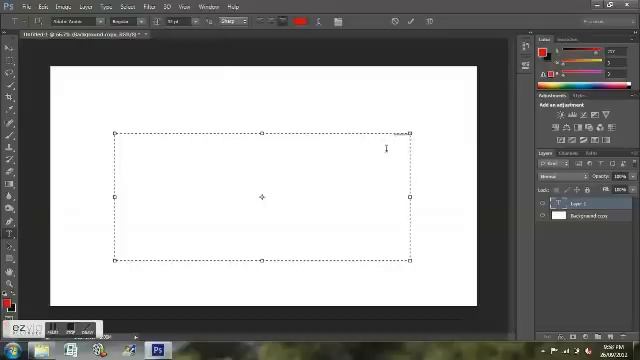Toggle text orientation in options bar

point(38,21)
